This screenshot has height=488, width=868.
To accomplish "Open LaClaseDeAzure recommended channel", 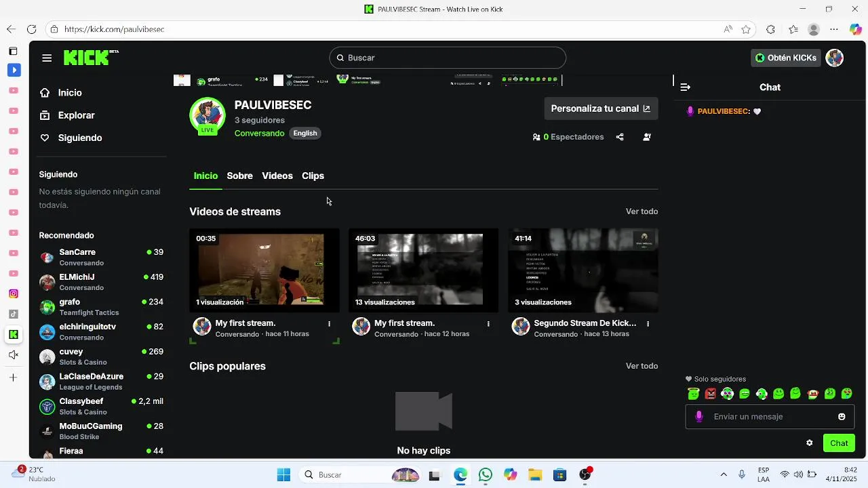I will 101,382.
